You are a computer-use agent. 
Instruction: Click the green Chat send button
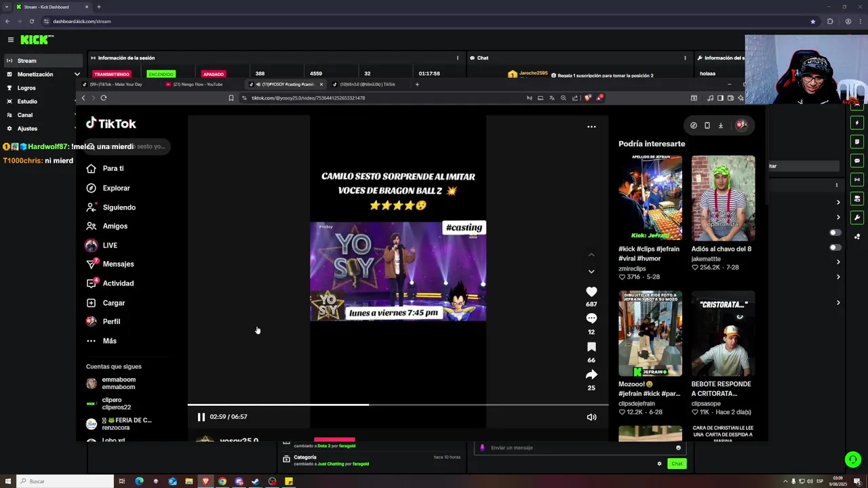click(x=677, y=464)
